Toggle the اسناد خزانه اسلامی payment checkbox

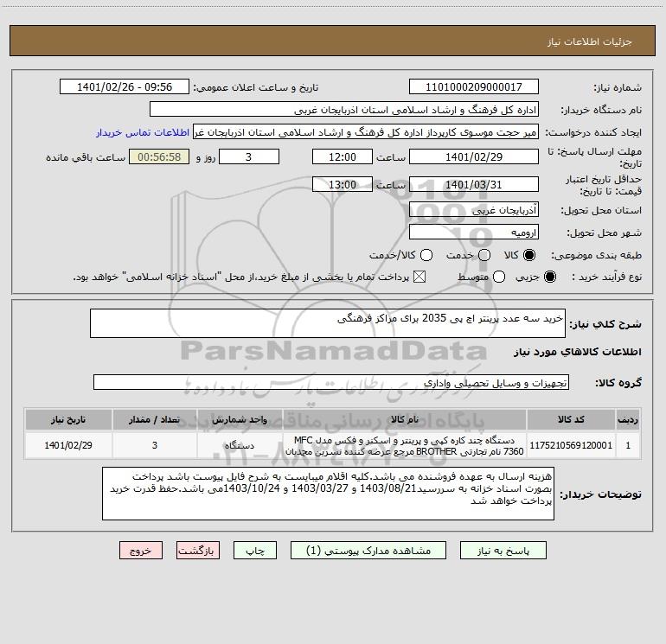[419, 277]
